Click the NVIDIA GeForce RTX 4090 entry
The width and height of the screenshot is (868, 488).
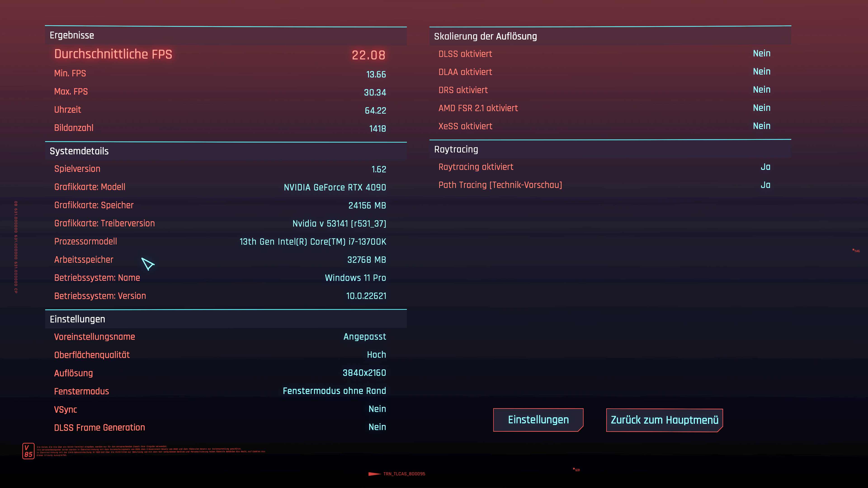(335, 187)
